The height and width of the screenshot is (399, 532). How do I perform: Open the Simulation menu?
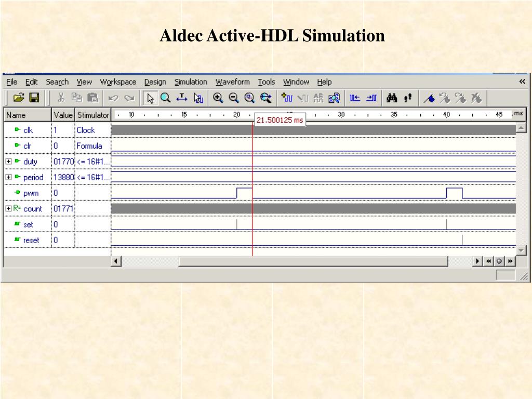pos(191,82)
